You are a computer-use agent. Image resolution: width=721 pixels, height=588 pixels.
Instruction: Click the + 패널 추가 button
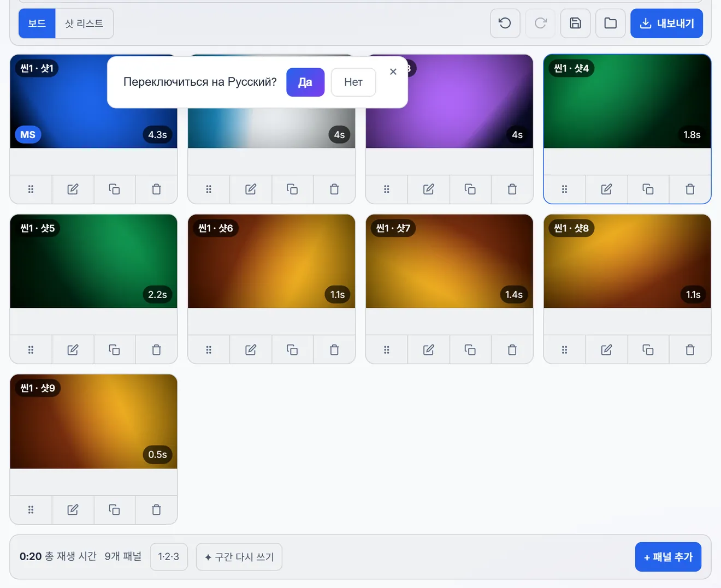[x=668, y=557]
